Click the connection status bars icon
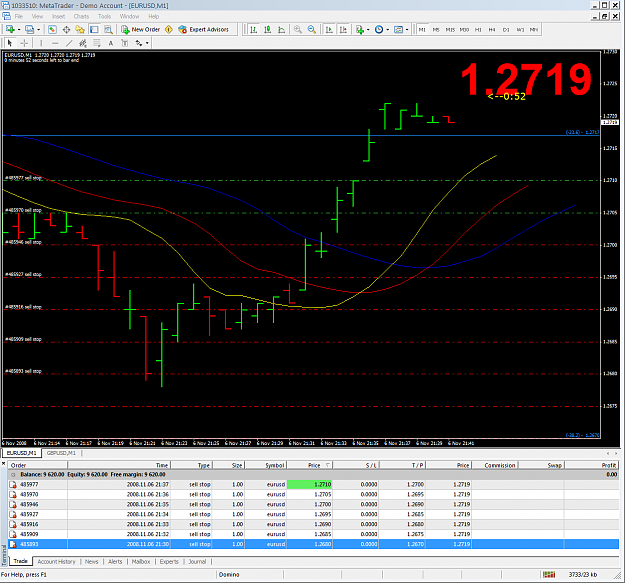Screen dimensions: 625x583 pos(549,574)
